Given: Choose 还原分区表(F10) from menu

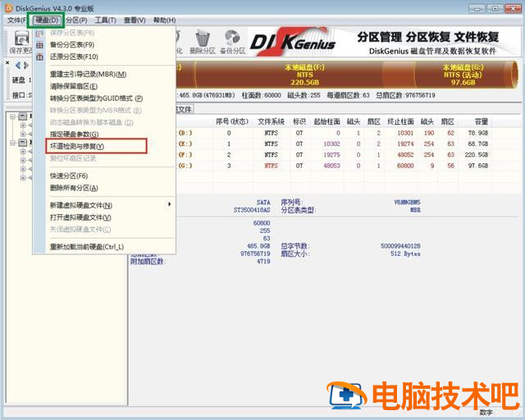Looking at the screenshot, I should 74,57.
